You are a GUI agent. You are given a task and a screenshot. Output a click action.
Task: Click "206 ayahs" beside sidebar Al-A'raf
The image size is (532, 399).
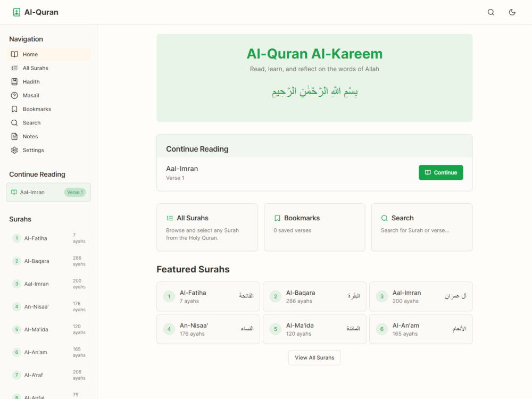point(79,375)
